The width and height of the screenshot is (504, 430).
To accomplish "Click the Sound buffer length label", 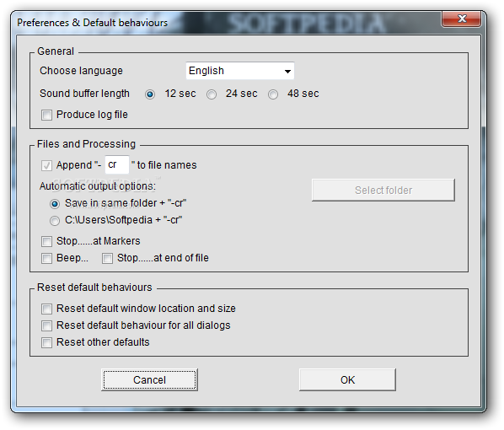I will 84,94.
